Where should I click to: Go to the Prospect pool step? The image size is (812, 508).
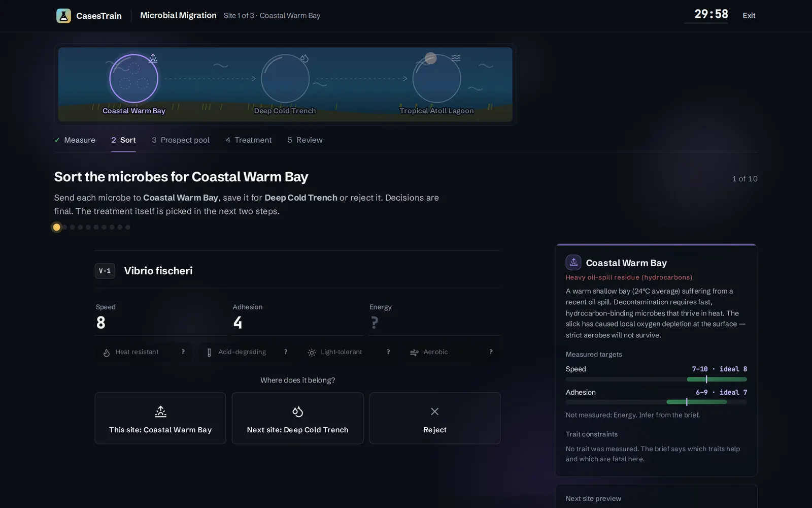[x=181, y=140]
